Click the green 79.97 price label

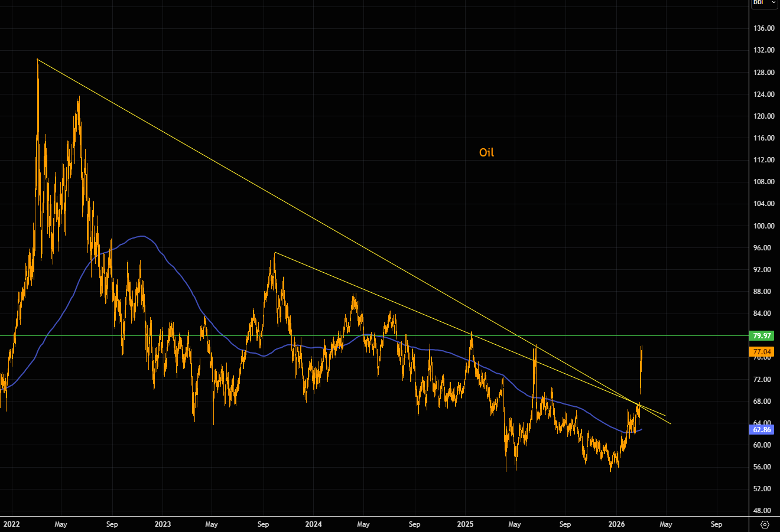760,336
